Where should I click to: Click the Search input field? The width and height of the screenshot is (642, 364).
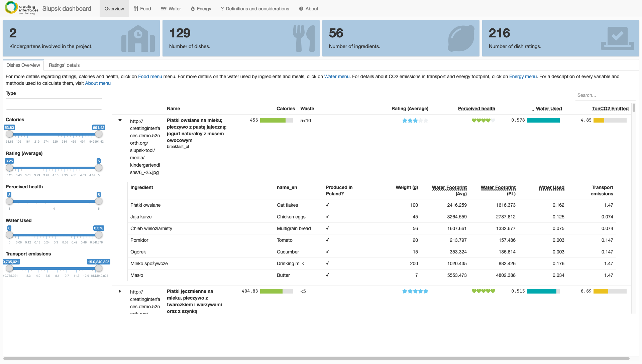point(605,95)
